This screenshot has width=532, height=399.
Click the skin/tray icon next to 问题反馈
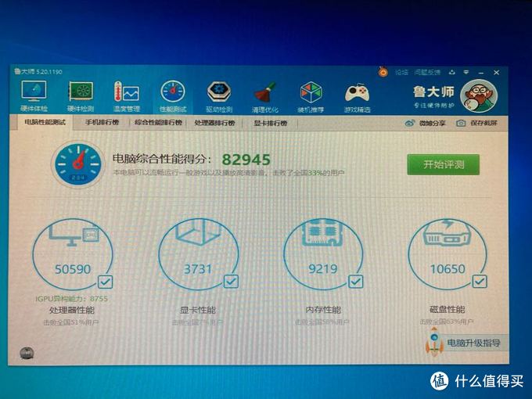click(451, 72)
